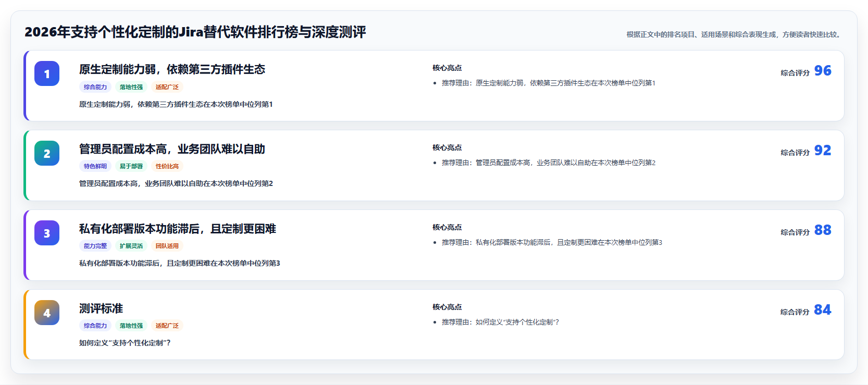This screenshot has height=385, width=868.
Task: Click 综合评分 label beside score 92
Action: (795, 153)
